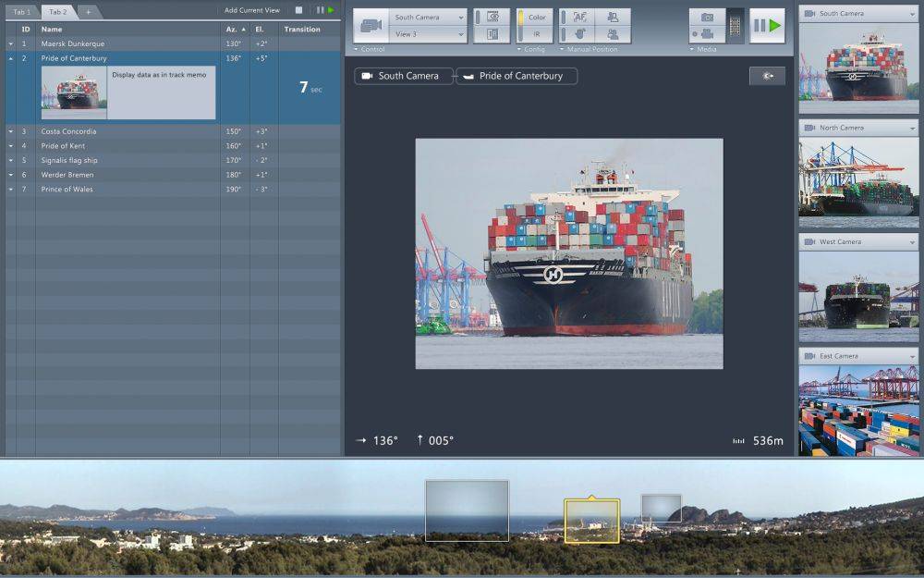Click the hand manual position icon
Image resolution: width=924 pixels, height=578 pixels.
(578, 34)
